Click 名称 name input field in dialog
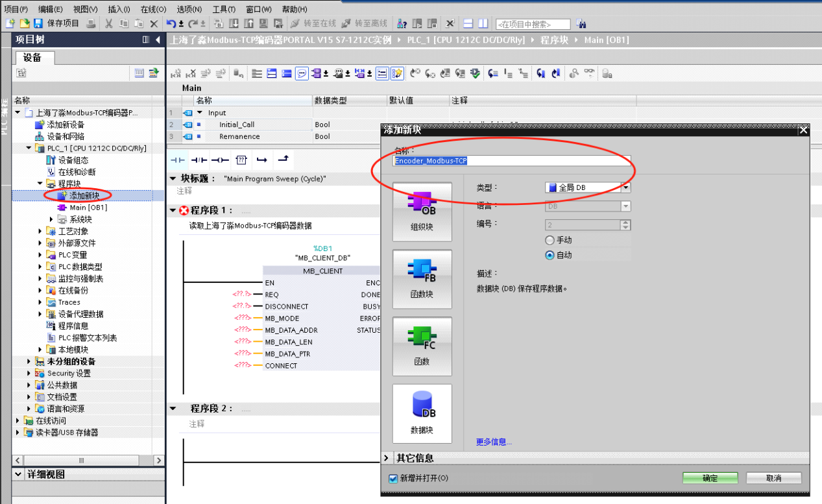Image resolution: width=822 pixels, height=504 pixels. 513,160
